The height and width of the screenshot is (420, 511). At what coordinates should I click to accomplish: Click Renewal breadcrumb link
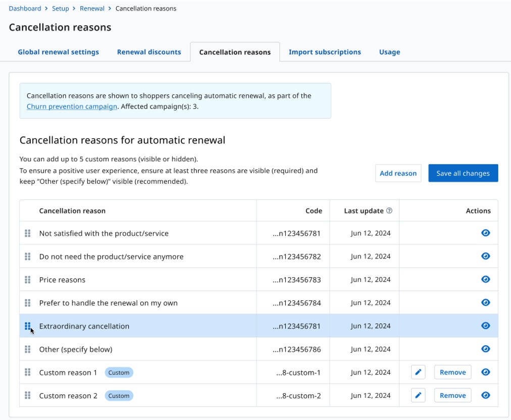pos(92,9)
